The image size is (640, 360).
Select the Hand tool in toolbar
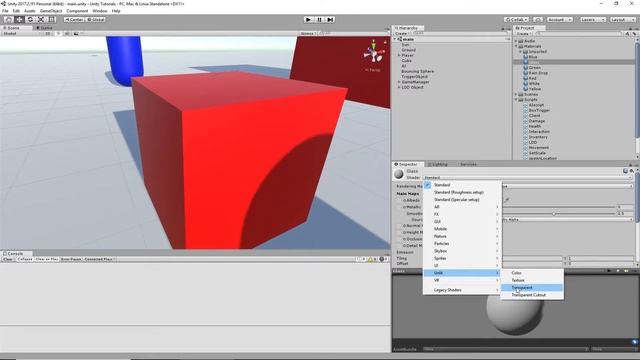8,19
